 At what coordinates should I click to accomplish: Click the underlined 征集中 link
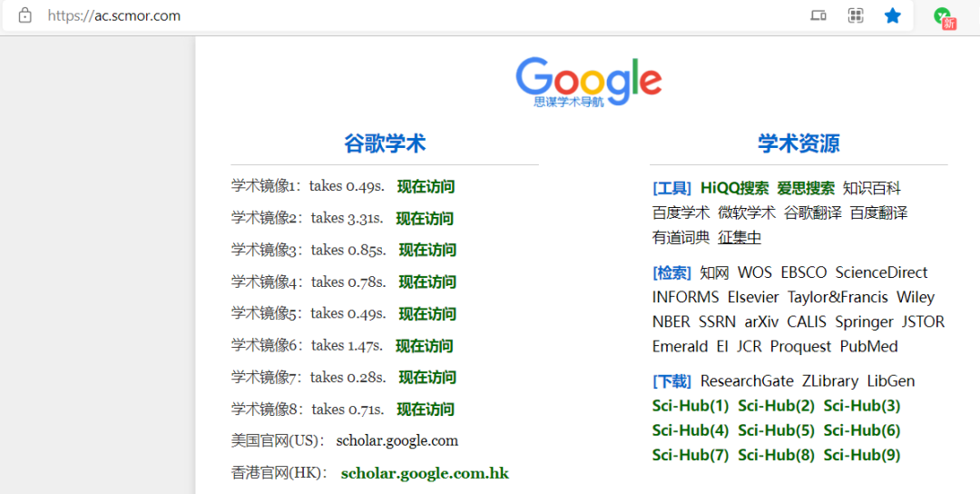click(740, 238)
